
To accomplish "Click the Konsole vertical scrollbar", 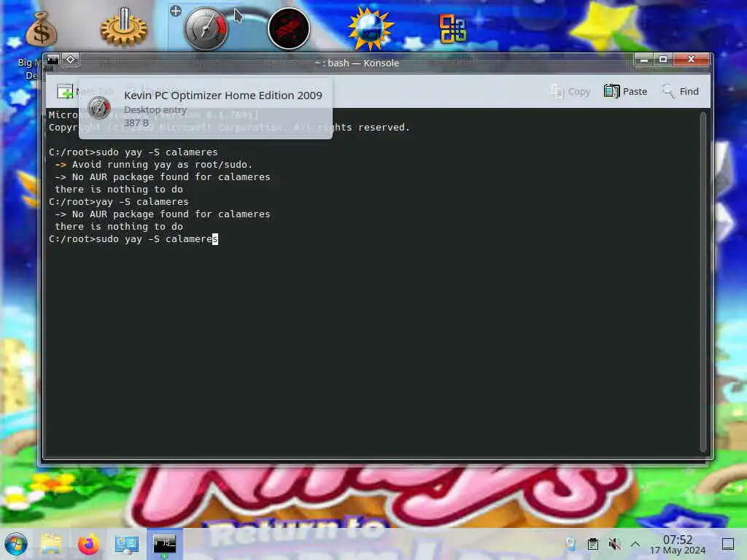I will pyautogui.click(x=703, y=282).
